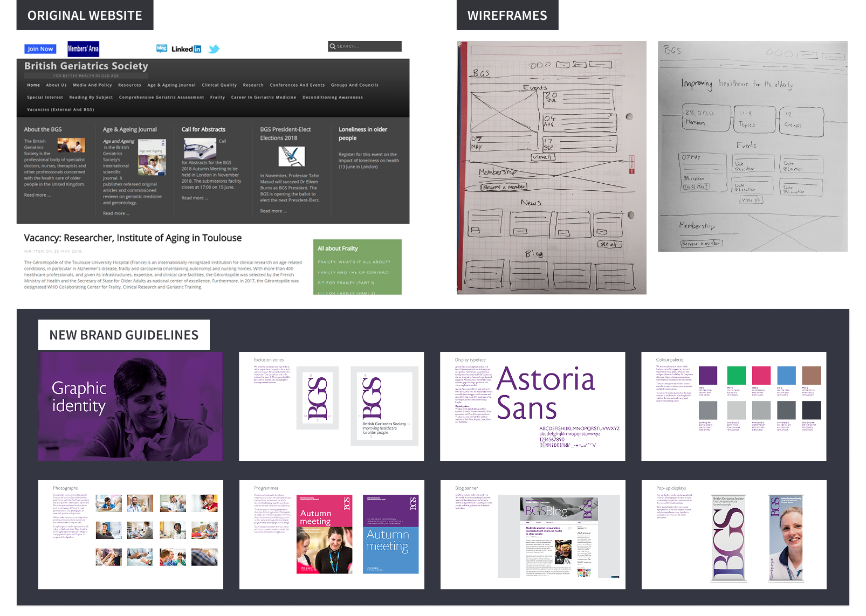Open the Exclusion zones guideline slide

(331, 406)
